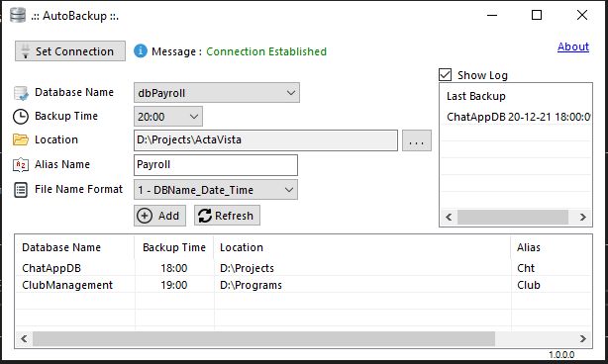
Task: Open the About link
Action: pos(573,46)
